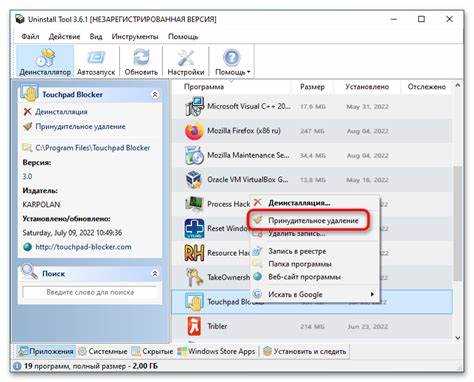Screen dimensions: 474x382
Task: Switch to the Приложения tab
Action: 46,351
